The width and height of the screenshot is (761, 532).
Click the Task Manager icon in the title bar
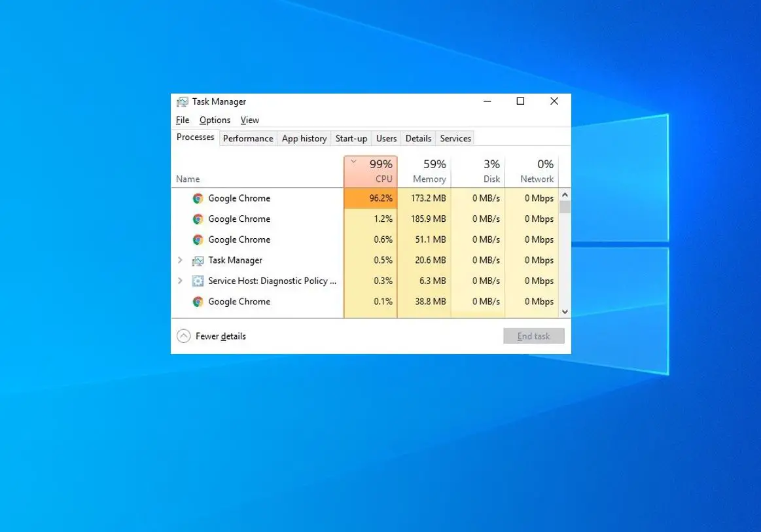click(x=183, y=101)
